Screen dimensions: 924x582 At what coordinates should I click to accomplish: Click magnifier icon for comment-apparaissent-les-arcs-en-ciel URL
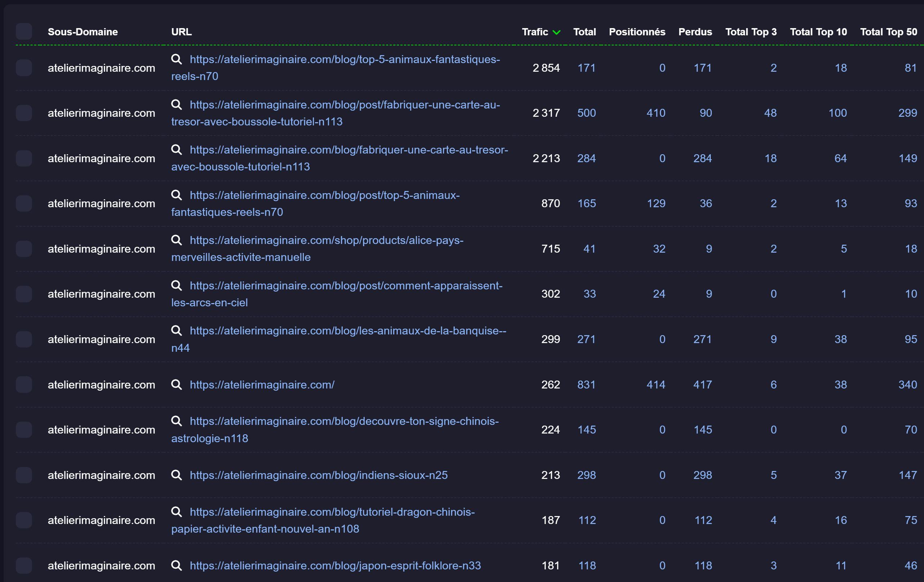tap(176, 285)
